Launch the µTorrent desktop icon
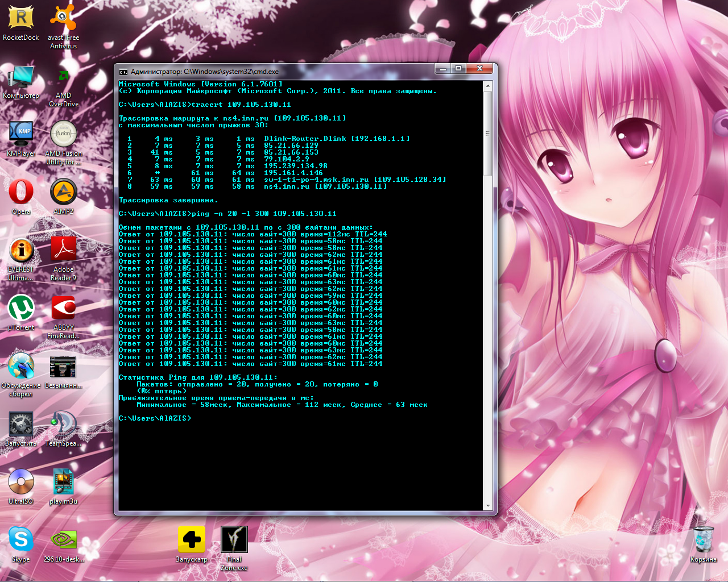Viewport: 728px width, 582px height. tap(21, 313)
